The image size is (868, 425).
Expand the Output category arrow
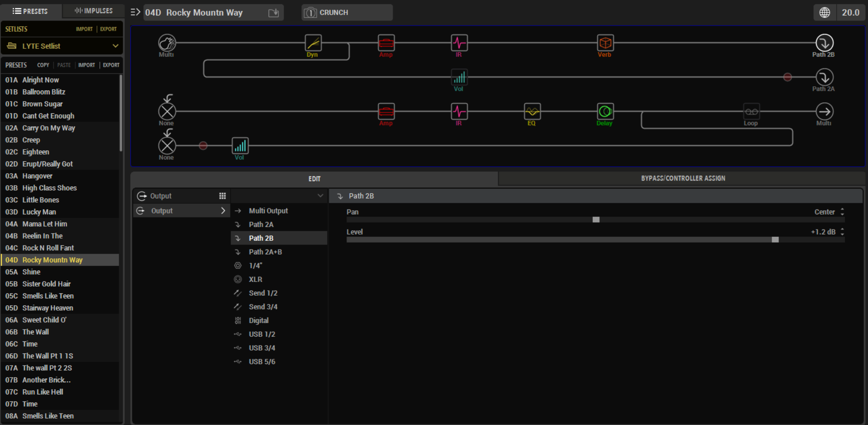tap(223, 211)
